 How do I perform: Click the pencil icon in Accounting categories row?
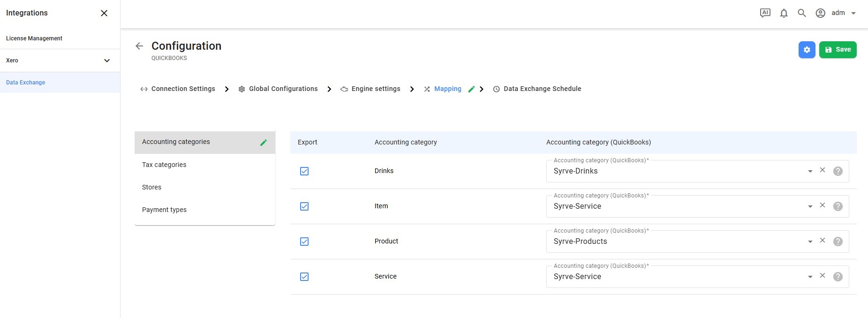point(264,143)
